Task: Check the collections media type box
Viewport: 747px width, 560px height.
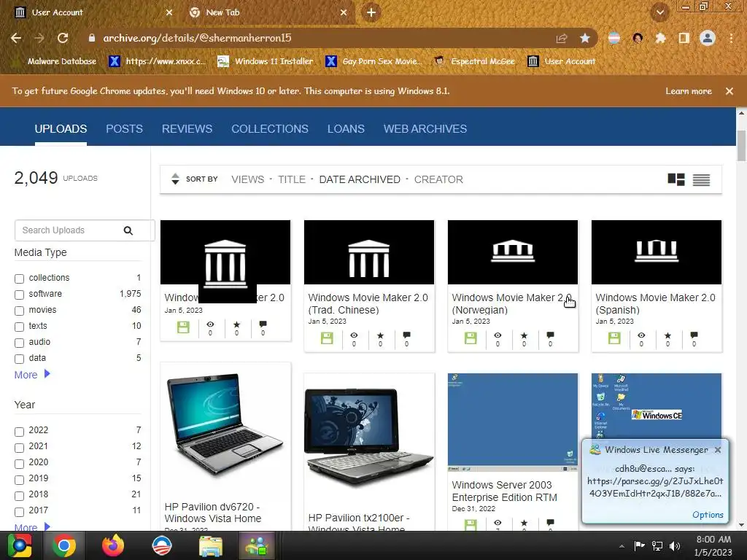Action: point(19,279)
